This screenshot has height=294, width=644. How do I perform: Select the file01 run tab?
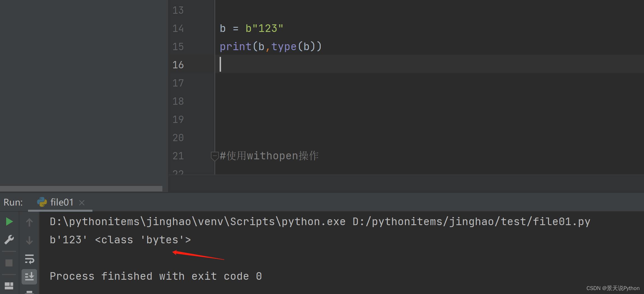tap(60, 202)
